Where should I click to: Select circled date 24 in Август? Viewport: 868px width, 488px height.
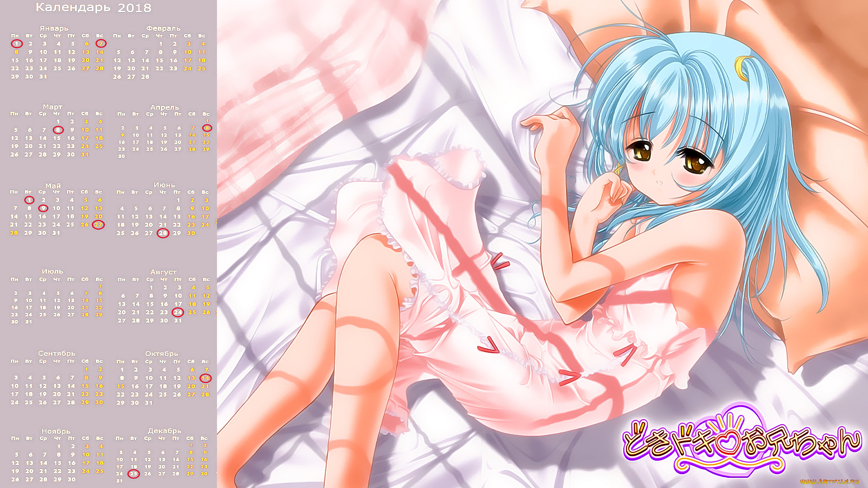click(178, 312)
